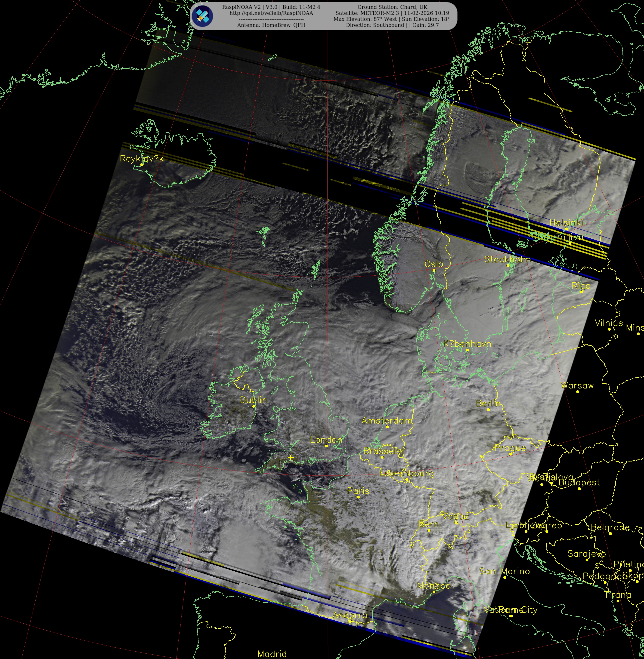The width and height of the screenshot is (644, 659).
Task: Click the Antenna HomeBrew_QFH text
Action: pyautogui.click(x=271, y=25)
